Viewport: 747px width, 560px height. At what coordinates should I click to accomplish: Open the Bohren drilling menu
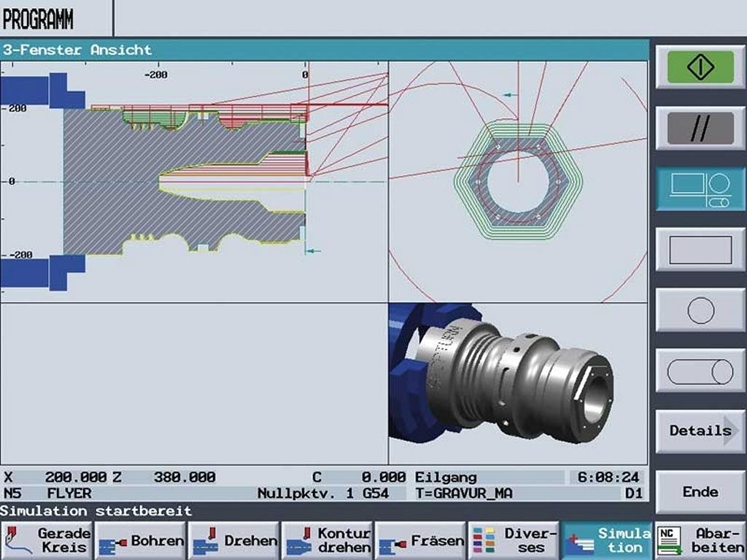pyautogui.click(x=141, y=540)
